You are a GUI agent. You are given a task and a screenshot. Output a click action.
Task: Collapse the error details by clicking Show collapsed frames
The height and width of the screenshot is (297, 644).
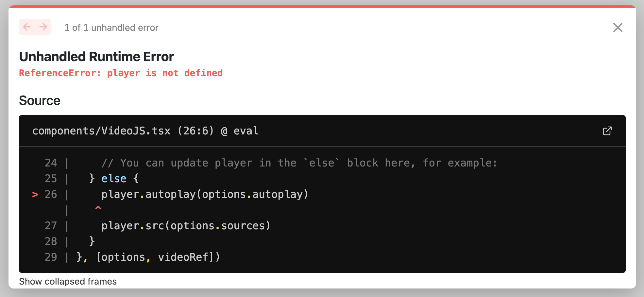68,281
